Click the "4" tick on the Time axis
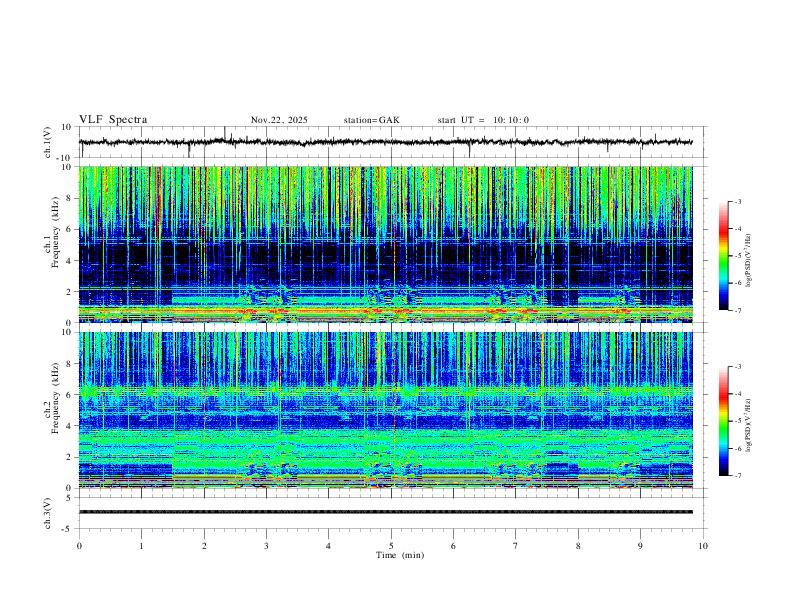 [328, 546]
